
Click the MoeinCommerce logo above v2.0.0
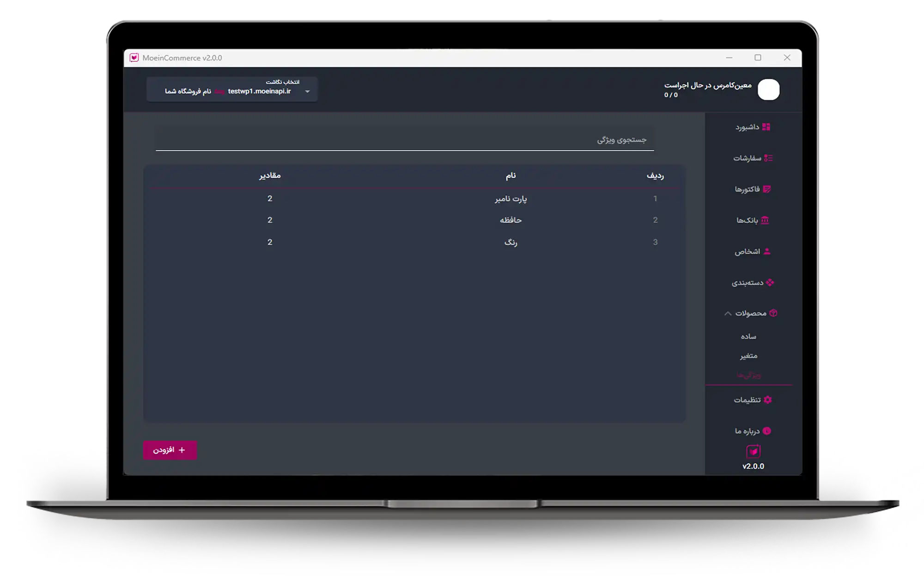point(753,451)
